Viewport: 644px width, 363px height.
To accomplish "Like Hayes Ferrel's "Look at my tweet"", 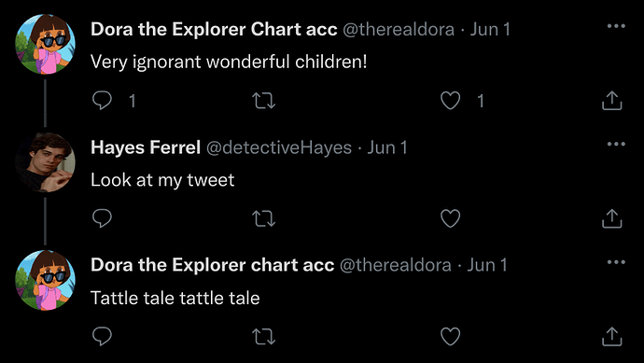I will coord(450,218).
